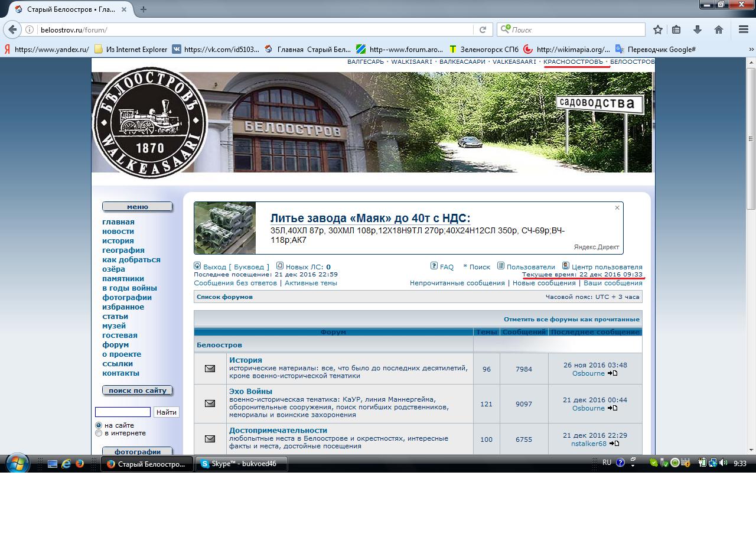
Task: Open 'форум' in the left menu
Action: [115, 344]
